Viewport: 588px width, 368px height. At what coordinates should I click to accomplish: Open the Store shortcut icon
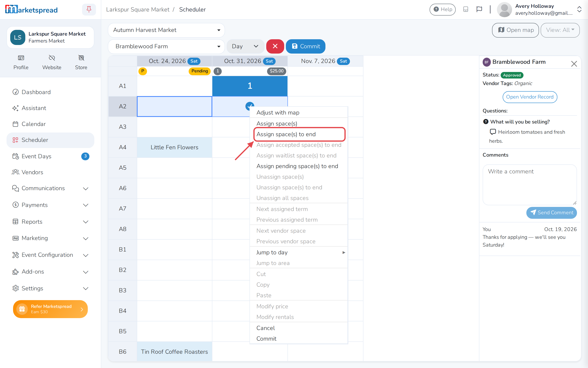81,58
